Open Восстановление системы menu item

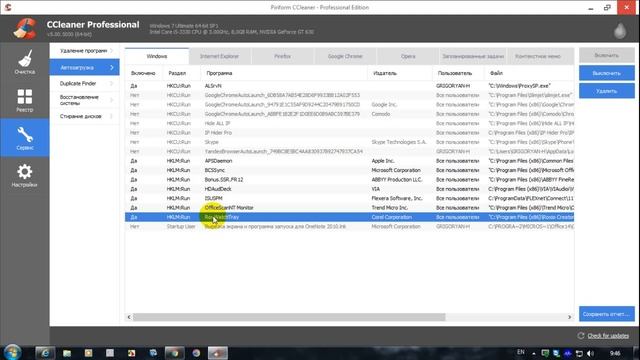click(84, 100)
